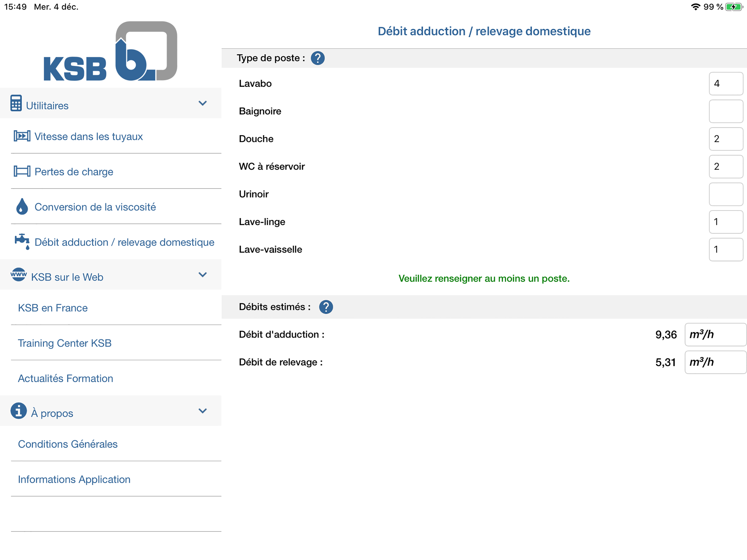Viewport: 747px width, 560px height.
Task: Click the page title 'Débit adduction / relevage domestique'
Action: click(x=484, y=31)
